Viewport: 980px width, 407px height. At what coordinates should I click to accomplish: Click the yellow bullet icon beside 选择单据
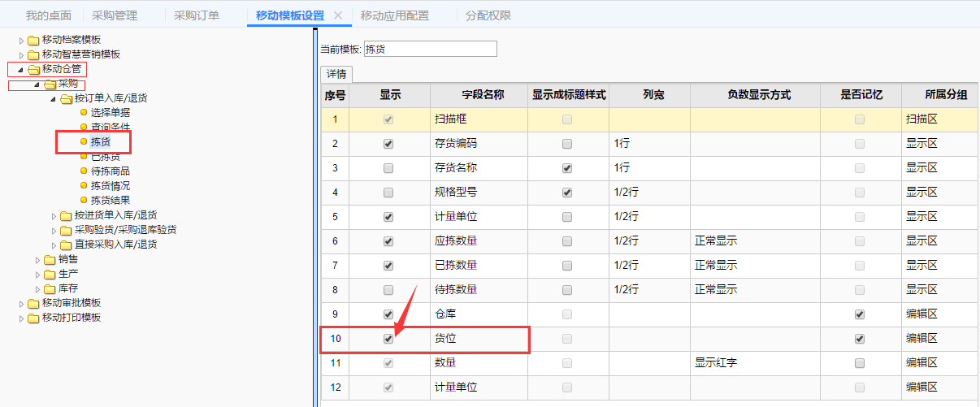[x=84, y=113]
